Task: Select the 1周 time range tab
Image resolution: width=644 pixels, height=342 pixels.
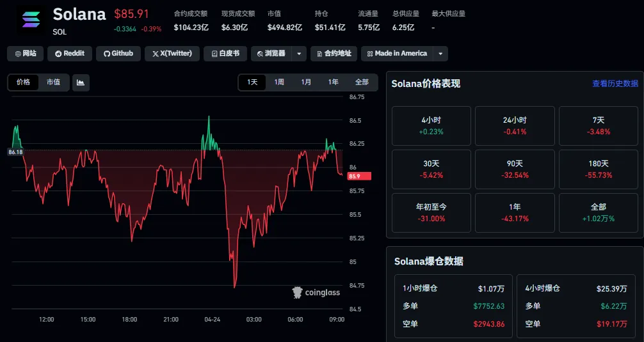Action: [279, 82]
